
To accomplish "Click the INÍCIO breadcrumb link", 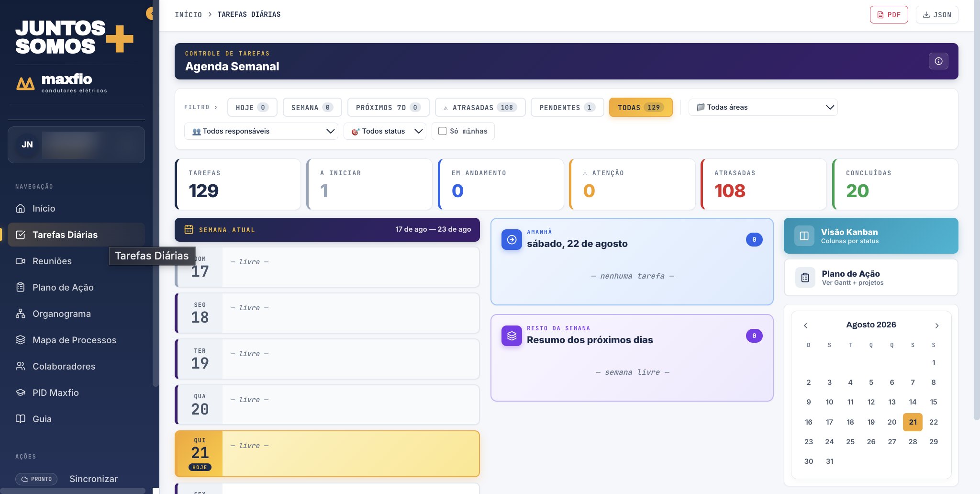I will (189, 15).
